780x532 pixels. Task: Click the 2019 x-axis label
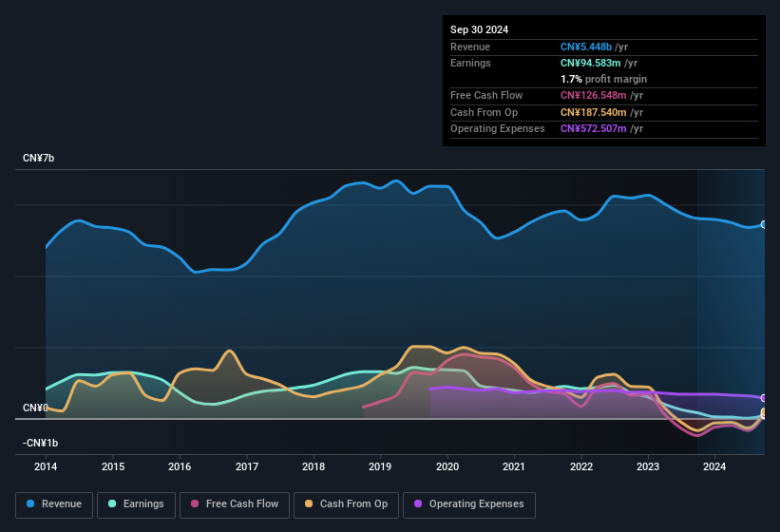tap(380, 466)
